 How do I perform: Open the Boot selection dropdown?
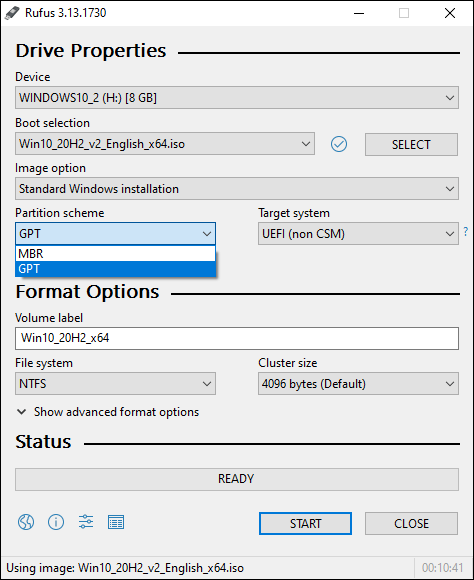pyautogui.click(x=165, y=144)
